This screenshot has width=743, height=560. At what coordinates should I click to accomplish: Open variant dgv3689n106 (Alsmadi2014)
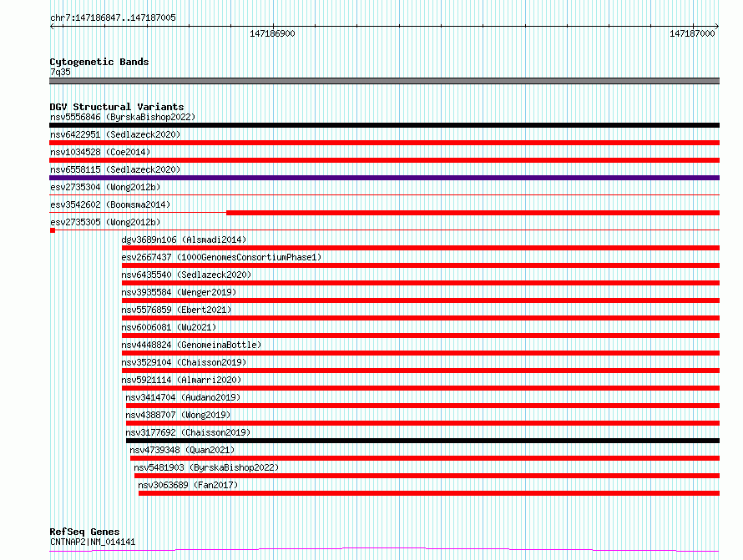coord(184,240)
